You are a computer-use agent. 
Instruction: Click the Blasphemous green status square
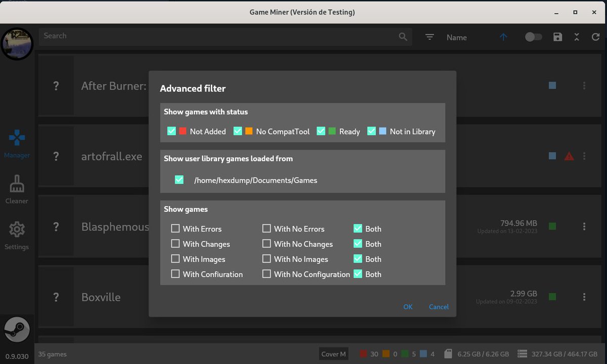[552, 226]
